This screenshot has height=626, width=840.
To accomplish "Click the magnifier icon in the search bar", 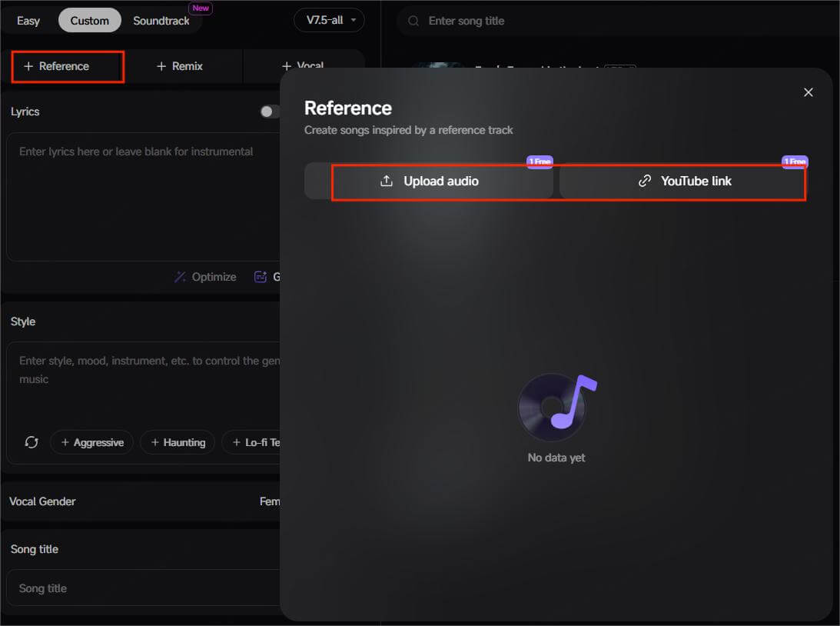I will (414, 21).
